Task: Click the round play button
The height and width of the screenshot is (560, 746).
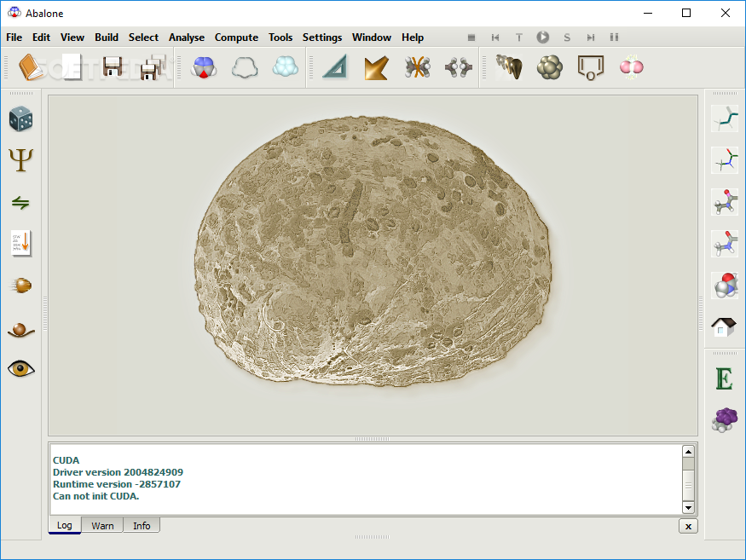Action: coord(543,38)
